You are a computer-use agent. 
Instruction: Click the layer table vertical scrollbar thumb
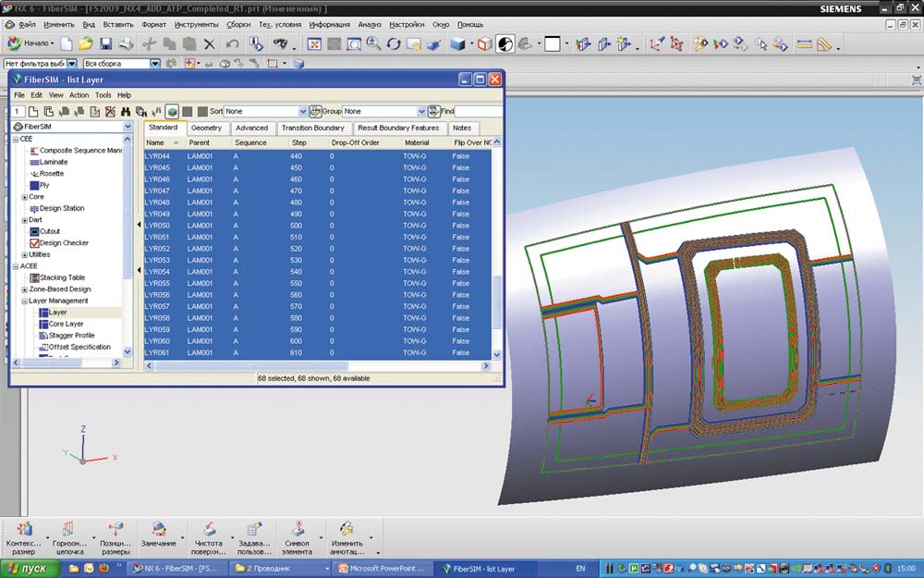tap(497, 302)
